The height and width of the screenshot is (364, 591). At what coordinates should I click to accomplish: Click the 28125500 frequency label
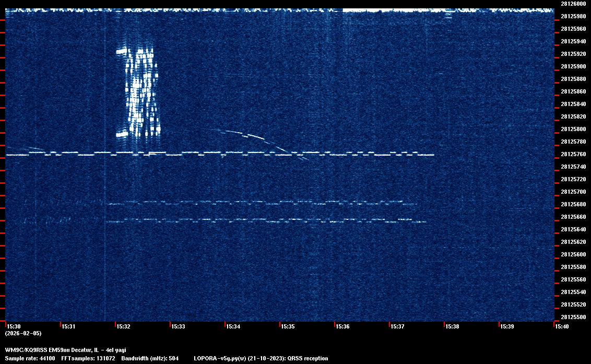coord(573,317)
